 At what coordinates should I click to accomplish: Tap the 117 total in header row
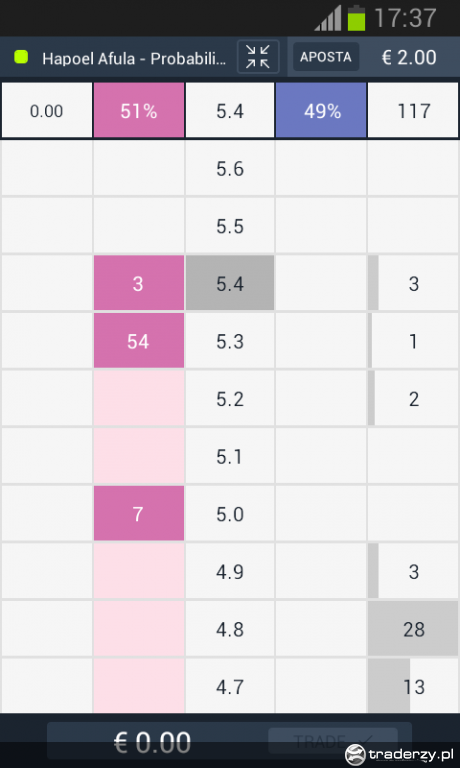[413, 111]
